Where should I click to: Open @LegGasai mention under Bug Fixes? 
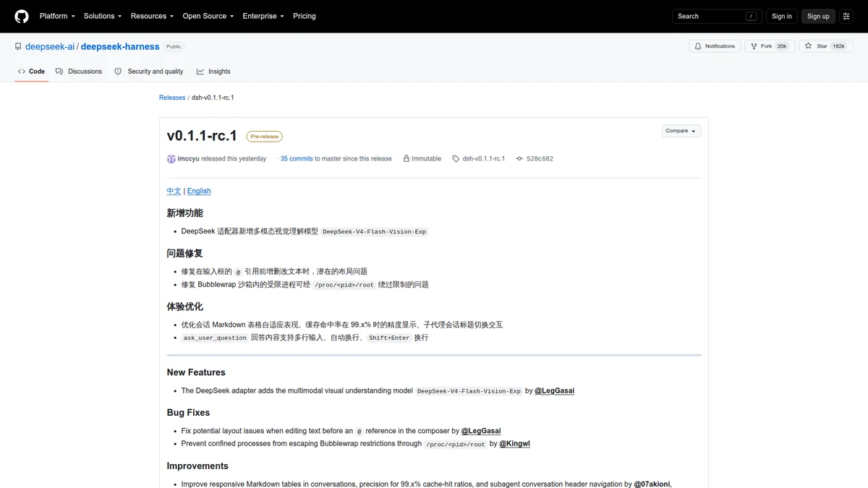coord(481,431)
